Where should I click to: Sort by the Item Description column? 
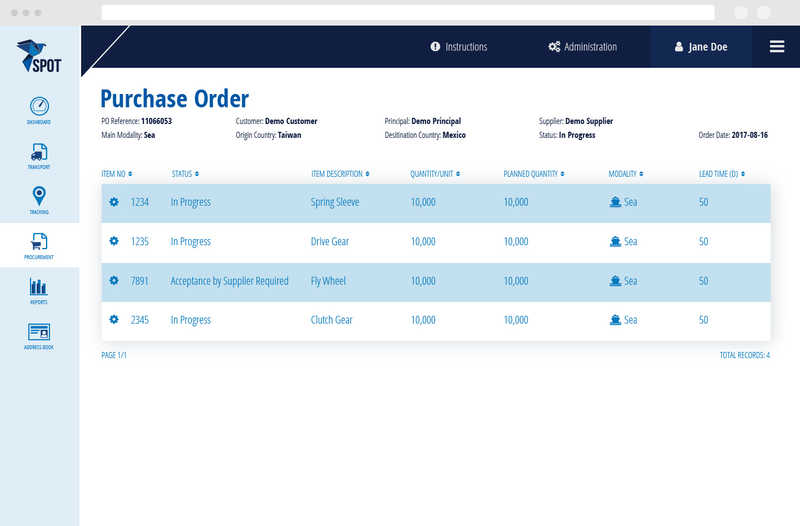point(340,174)
